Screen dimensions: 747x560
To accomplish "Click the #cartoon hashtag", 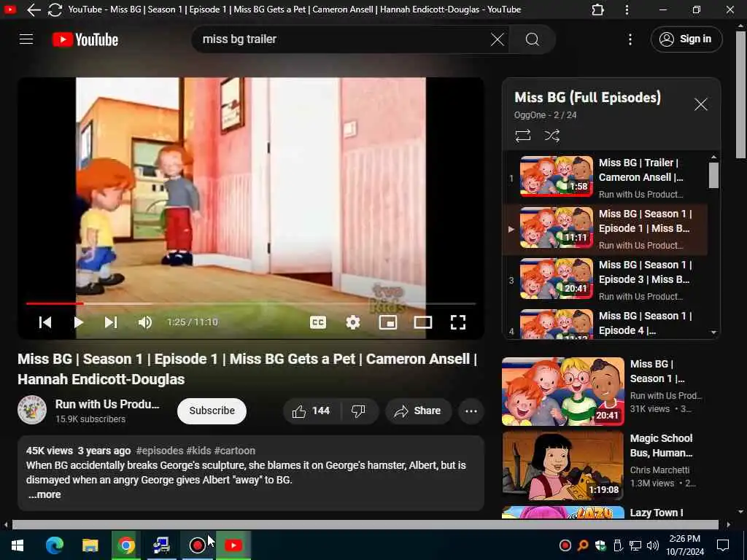I will click(x=234, y=451).
